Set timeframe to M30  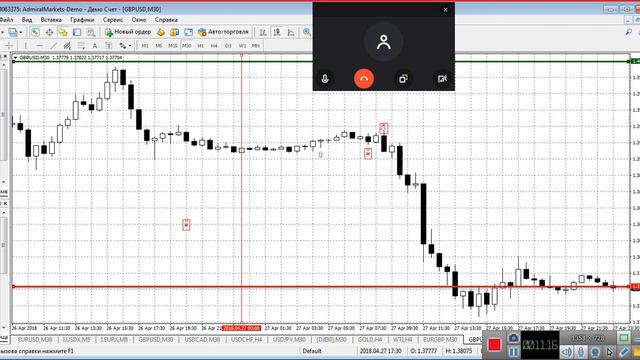tap(187, 46)
